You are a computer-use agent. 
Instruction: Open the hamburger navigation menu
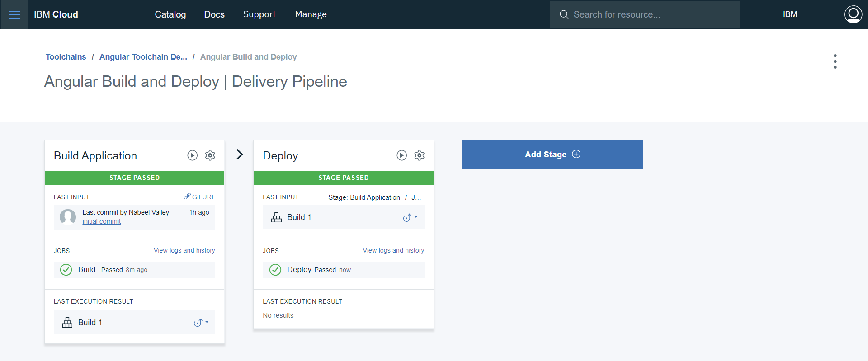(x=14, y=14)
